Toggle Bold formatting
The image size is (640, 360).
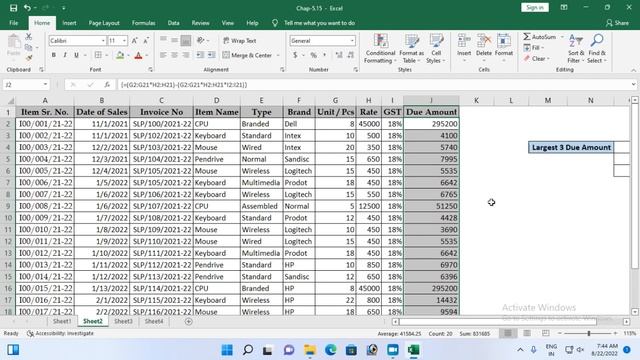pos(53,55)
